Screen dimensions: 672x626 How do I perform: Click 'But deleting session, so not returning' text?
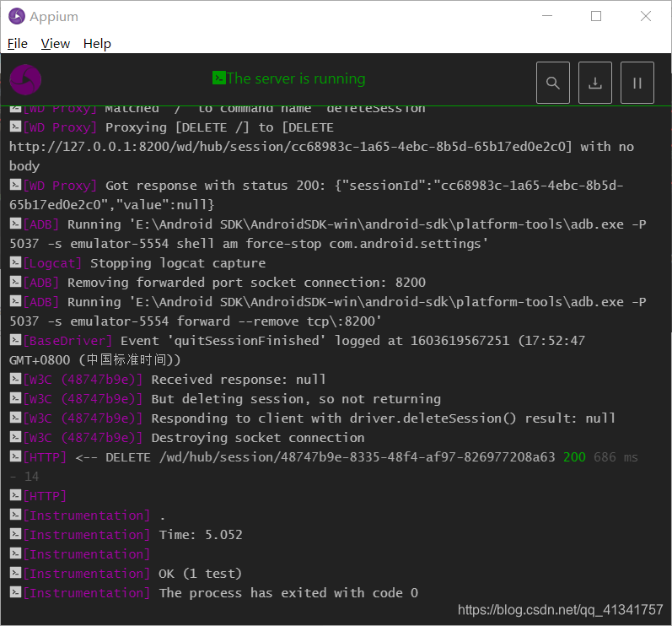(x=296, y=399)
